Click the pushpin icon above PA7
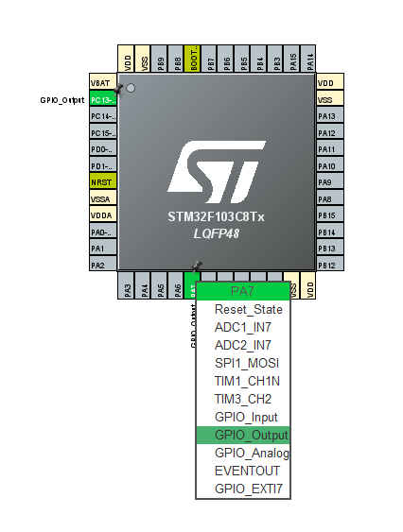The image size is (403, 532). click(x=197, y=267)
